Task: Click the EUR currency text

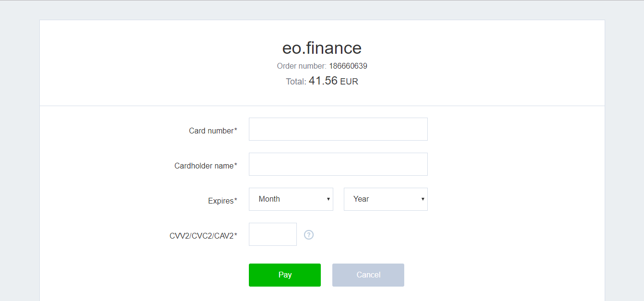Action: 349,82
